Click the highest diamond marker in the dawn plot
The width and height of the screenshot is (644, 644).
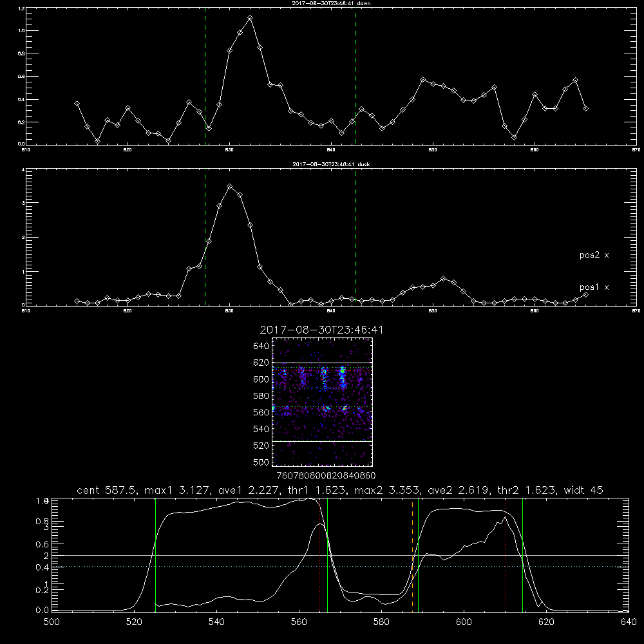click(x=250, y=18)
